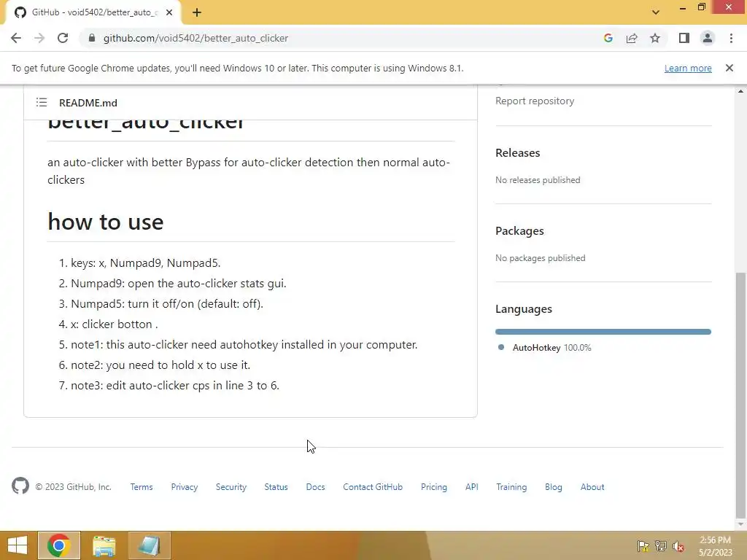Open the Blog footer link
Screen dimensions: 747x560
(554, 487)
